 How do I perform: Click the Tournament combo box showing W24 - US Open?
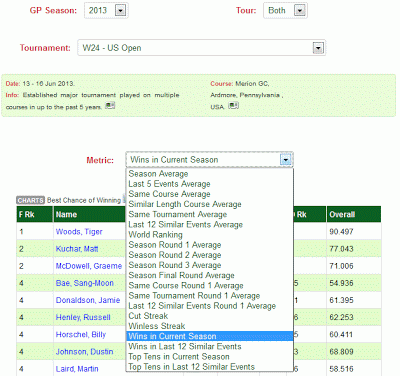click(202, 48)
